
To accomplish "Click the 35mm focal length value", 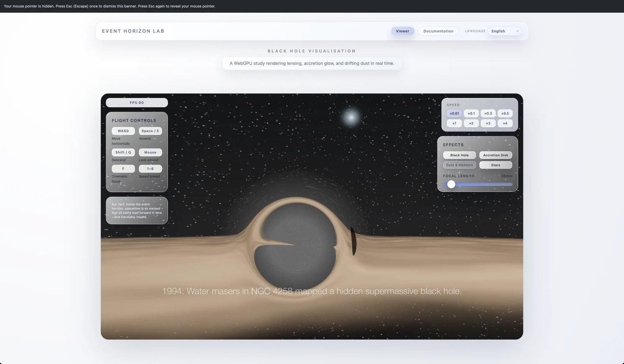I will point(506,176).
